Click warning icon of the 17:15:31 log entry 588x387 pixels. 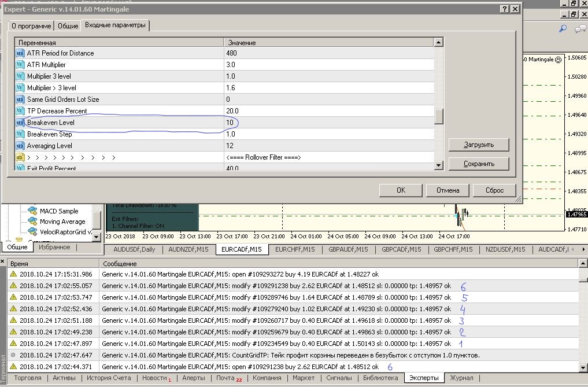tap(13, 274)
